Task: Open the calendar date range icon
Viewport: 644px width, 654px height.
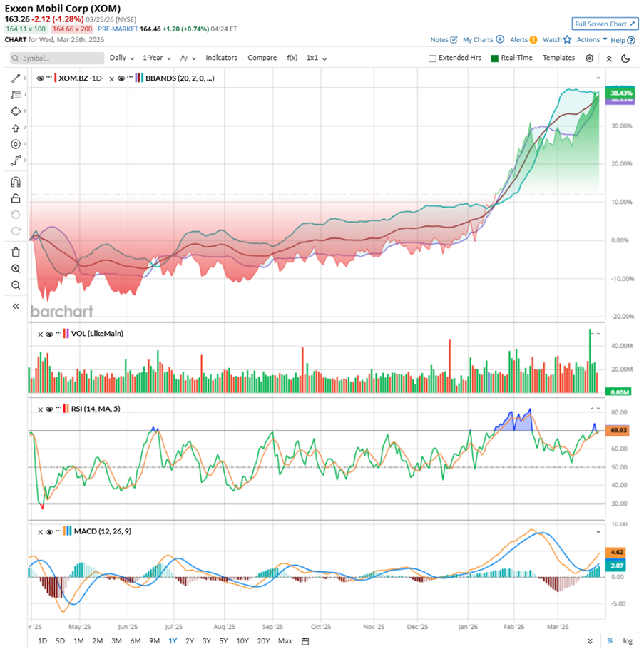Action: [x=305, y=641]
